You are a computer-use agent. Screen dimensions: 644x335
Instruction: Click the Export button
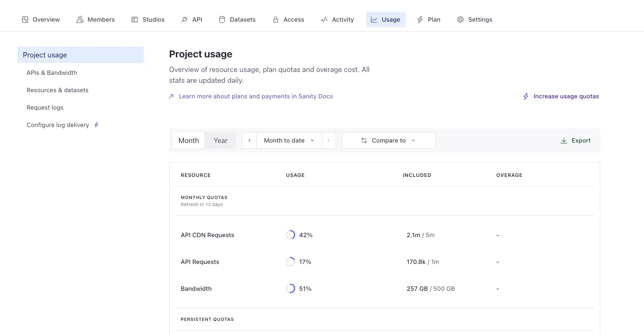576,141
